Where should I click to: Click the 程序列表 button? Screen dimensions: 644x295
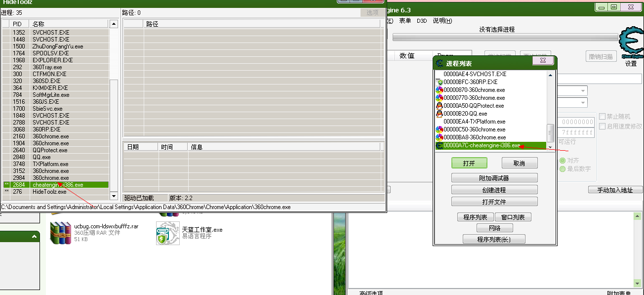475,217
